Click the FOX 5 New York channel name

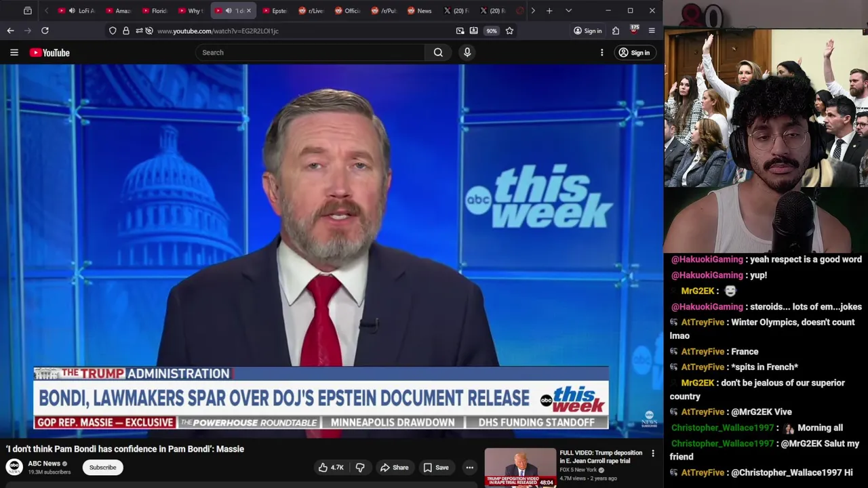tap(578, 470)
